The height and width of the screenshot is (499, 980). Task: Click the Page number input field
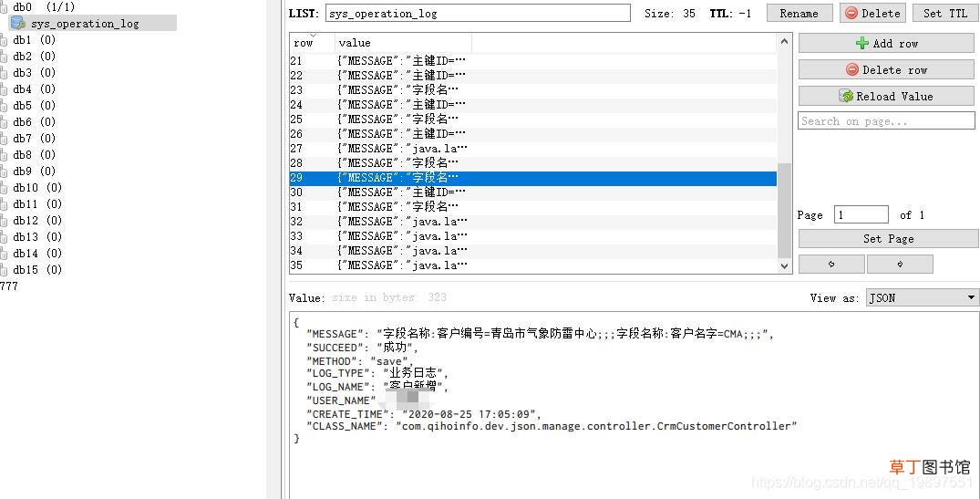pos(861,214)
